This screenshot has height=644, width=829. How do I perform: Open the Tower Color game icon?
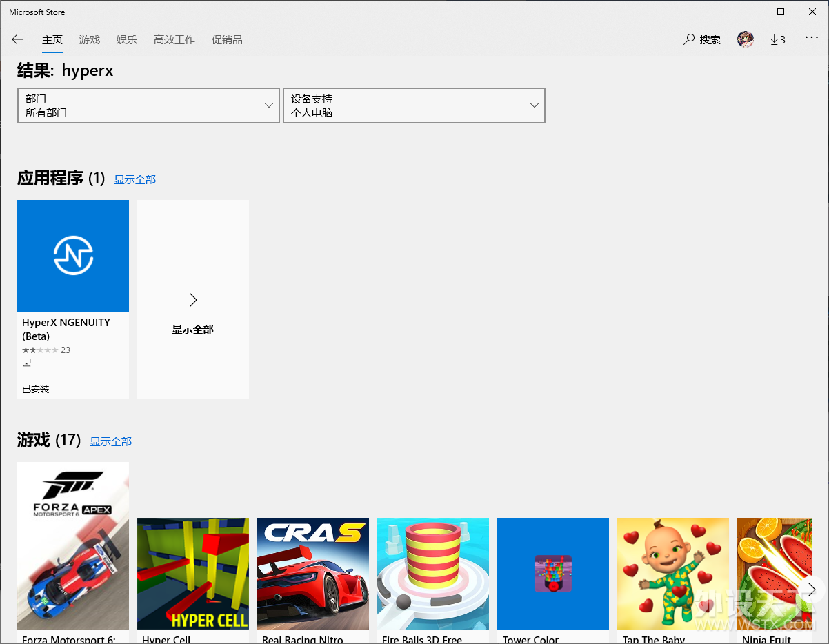553,574
